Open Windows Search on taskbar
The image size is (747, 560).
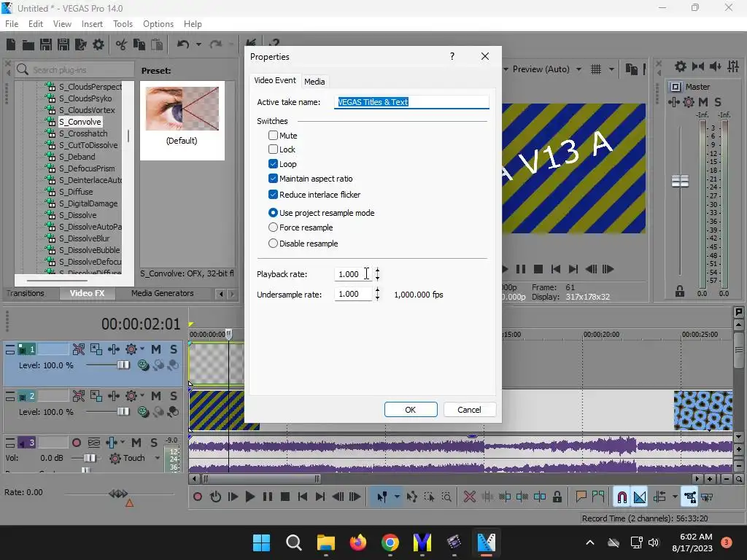(293, 542)
